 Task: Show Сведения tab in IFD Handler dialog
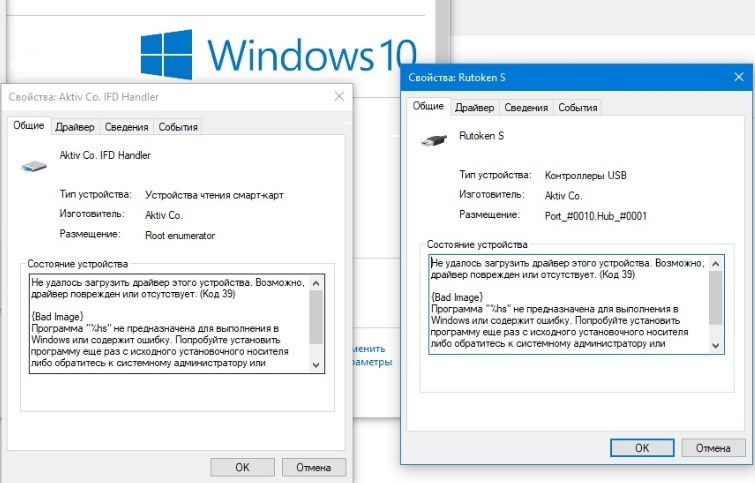(x=126, y=127)
